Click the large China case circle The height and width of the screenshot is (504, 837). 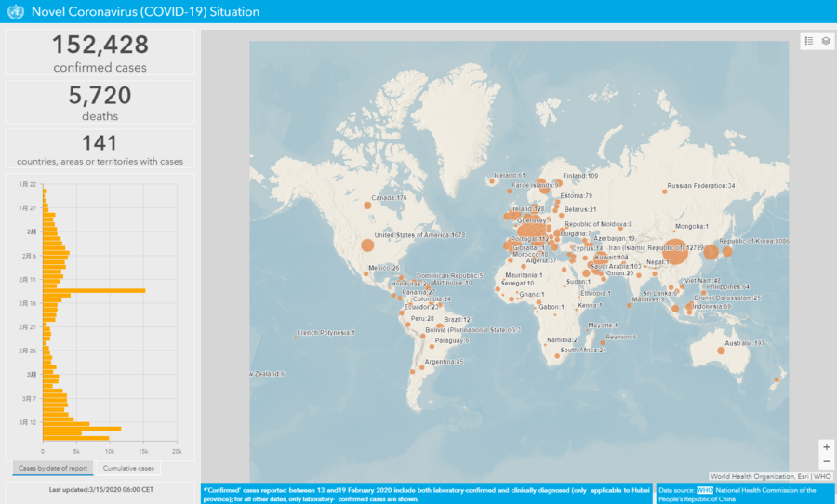click(675, 249)
